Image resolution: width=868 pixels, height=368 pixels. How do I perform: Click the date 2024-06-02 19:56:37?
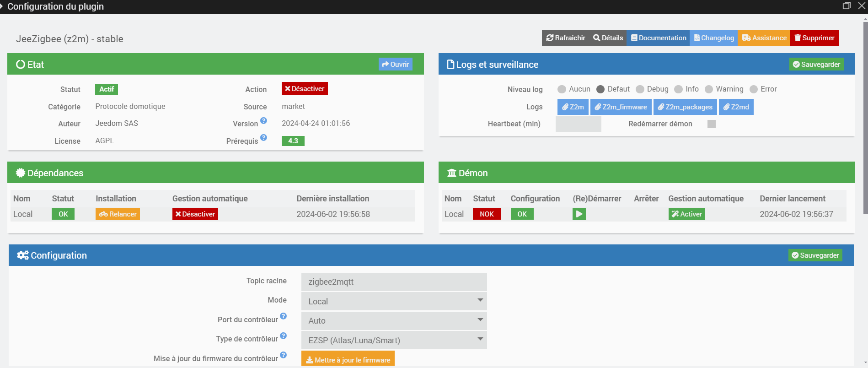pos(797,214)
